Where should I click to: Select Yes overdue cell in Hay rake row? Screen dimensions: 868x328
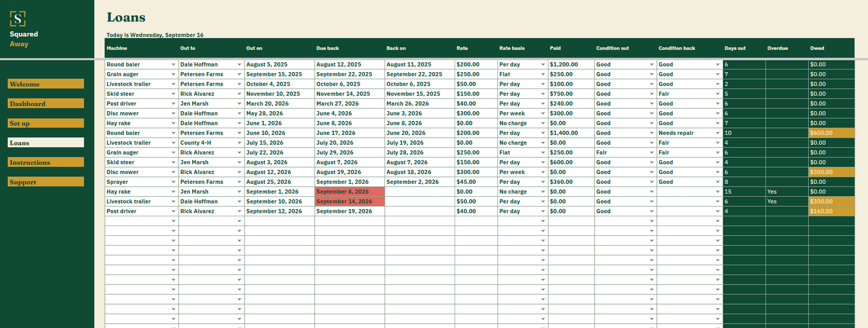tap(787, 191)
